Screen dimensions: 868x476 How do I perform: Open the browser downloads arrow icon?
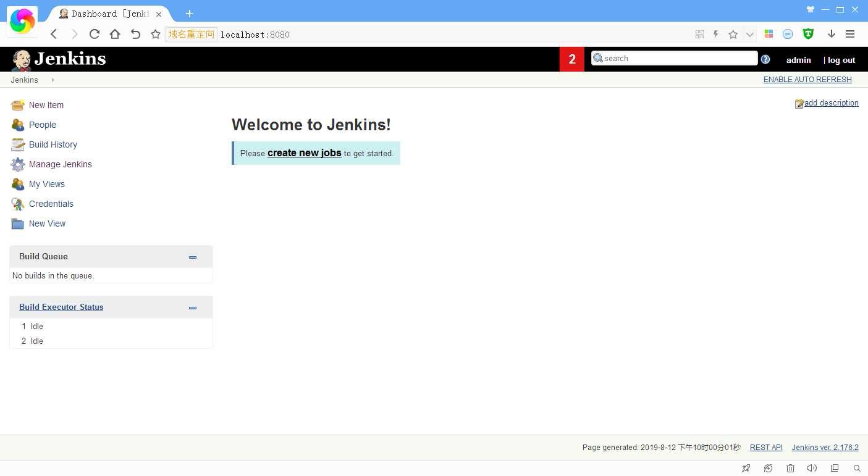click(832, 35)
